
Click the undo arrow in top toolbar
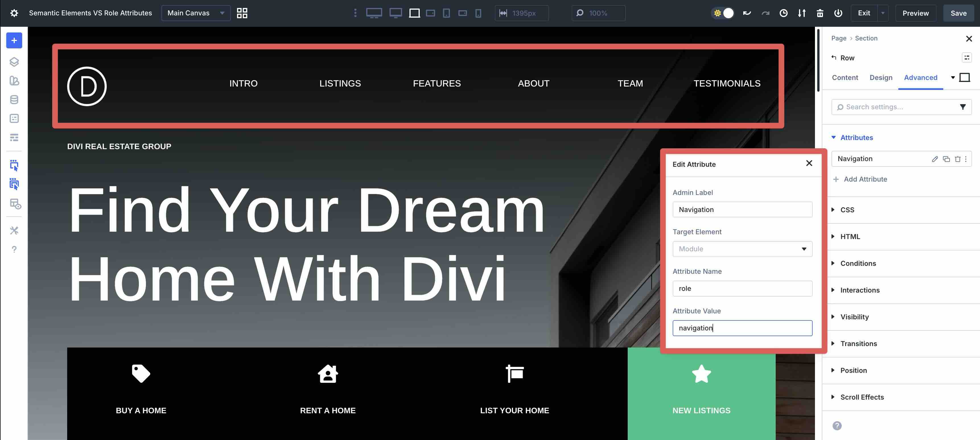(747, 13)
